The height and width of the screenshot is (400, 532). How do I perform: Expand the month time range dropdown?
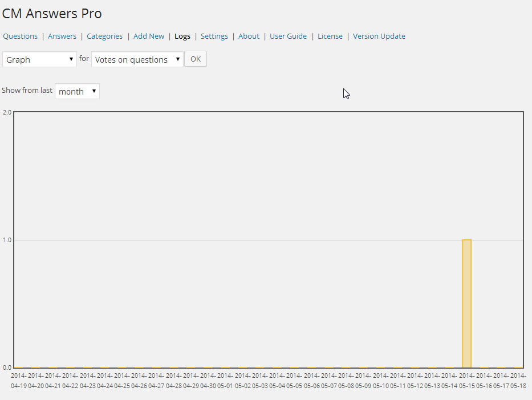click(x=77, y=91)
